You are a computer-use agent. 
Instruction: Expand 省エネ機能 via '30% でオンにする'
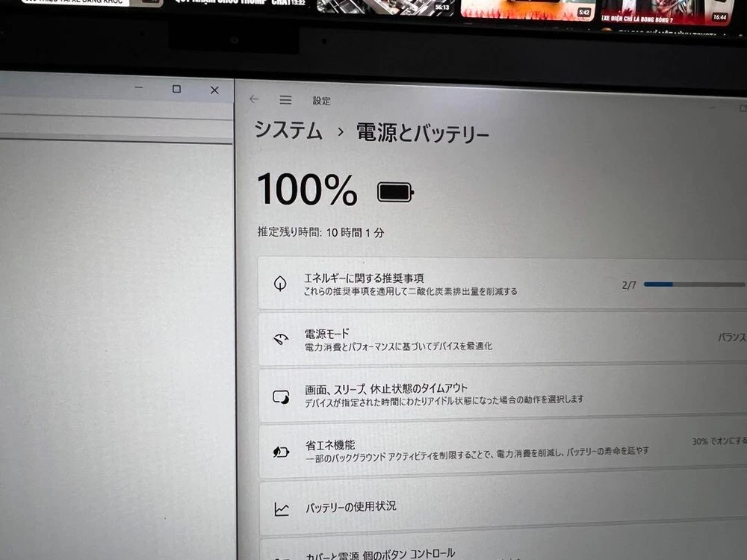click(x=718, y=441)
